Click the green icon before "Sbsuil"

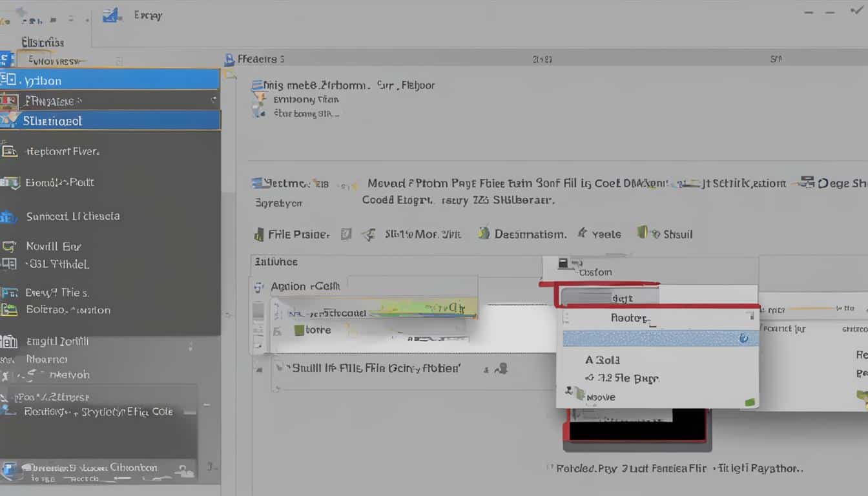tap(643, 232)
